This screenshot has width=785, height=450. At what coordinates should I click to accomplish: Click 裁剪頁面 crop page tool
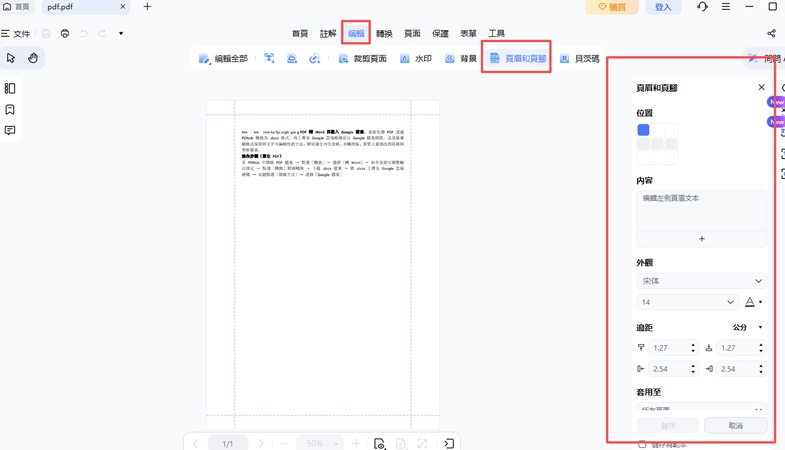362,59
